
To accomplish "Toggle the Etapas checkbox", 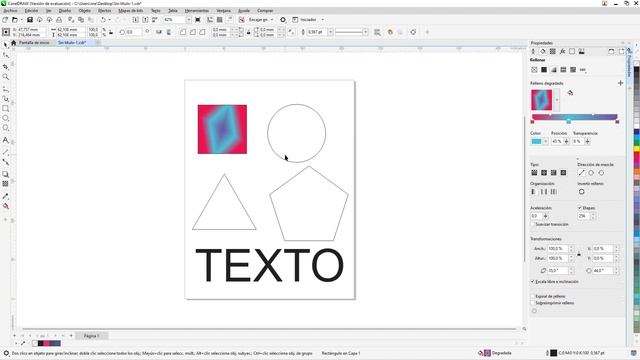I will click(x=580, y=208).
